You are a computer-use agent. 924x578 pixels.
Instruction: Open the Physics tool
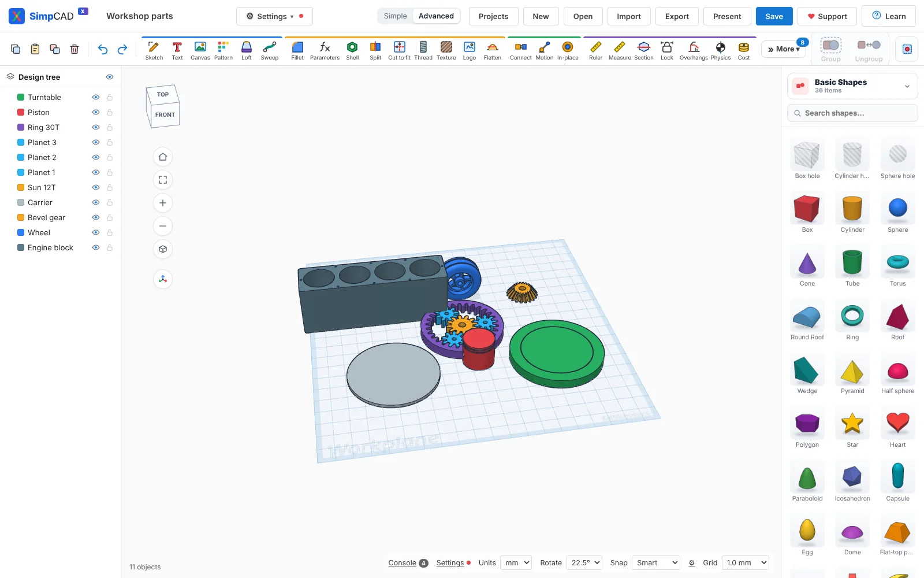(721, 50)
